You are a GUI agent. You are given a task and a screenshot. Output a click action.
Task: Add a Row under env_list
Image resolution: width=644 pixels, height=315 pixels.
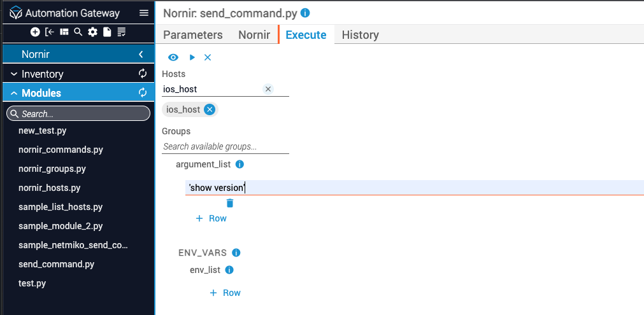pyautogui.click(x=225, y=293)
